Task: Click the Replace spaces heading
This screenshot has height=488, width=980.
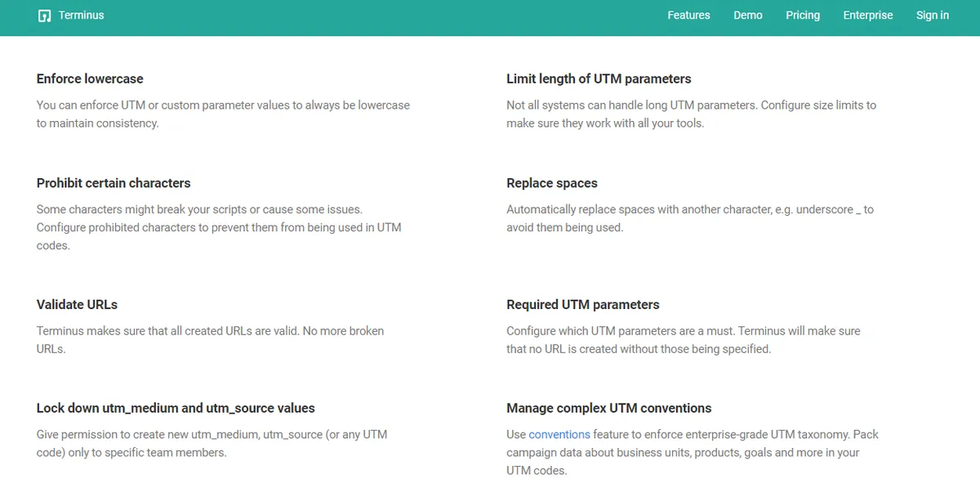Action: point(552,183)
